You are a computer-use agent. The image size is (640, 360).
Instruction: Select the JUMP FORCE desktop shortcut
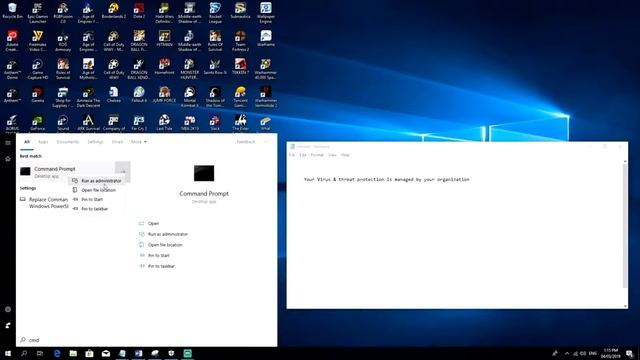[164, 95]
